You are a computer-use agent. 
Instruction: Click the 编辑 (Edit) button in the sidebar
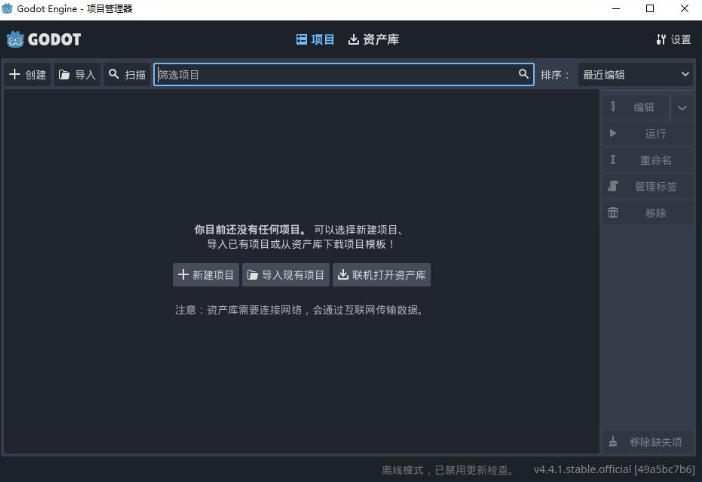[x=636, y=107]
